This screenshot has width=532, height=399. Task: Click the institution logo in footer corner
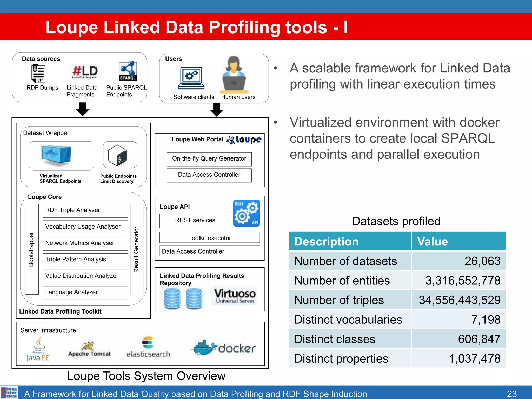tap(9, 393)
